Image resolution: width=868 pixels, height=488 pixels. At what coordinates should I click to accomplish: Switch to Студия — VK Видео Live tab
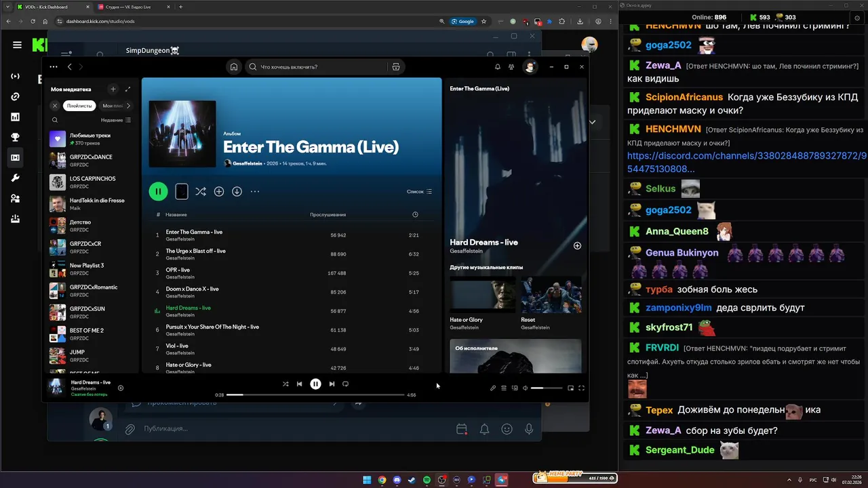132,7
